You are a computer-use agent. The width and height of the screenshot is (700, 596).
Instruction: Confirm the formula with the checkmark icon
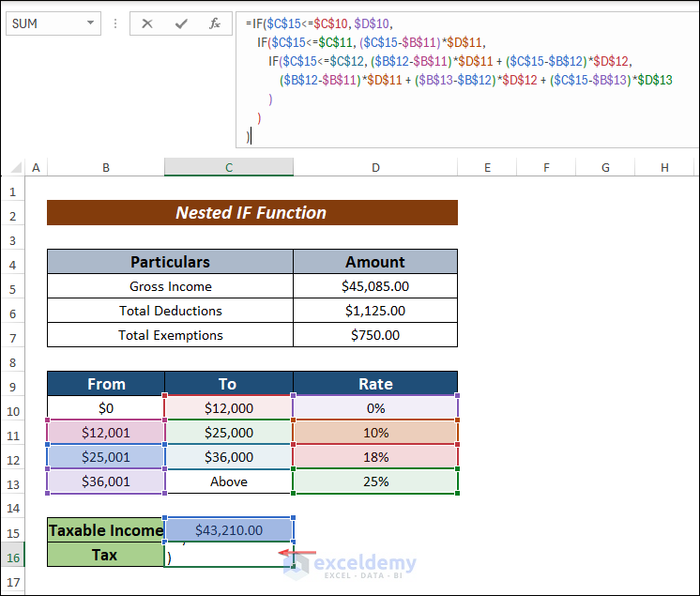coord(181,23)
